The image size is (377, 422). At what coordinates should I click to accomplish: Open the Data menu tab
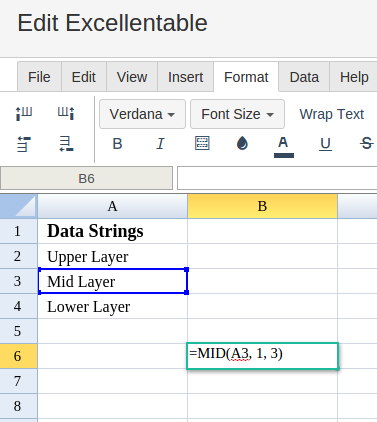click(304, 77)
